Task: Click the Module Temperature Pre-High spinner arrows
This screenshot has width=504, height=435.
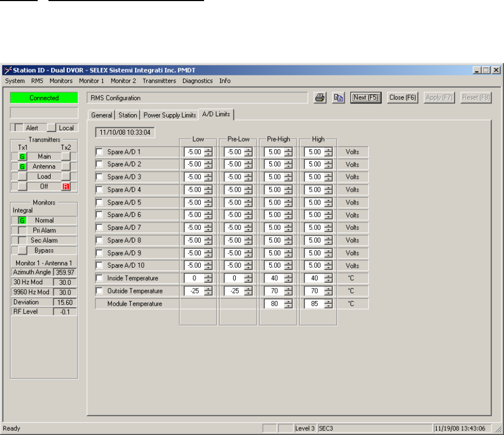Action: point(288,304)
